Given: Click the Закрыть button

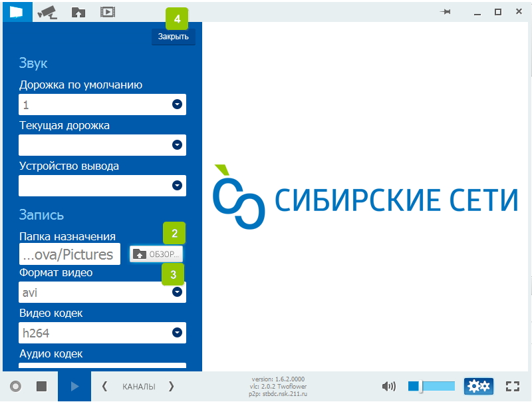Looking at the screenshot, I should click(174, 37).
